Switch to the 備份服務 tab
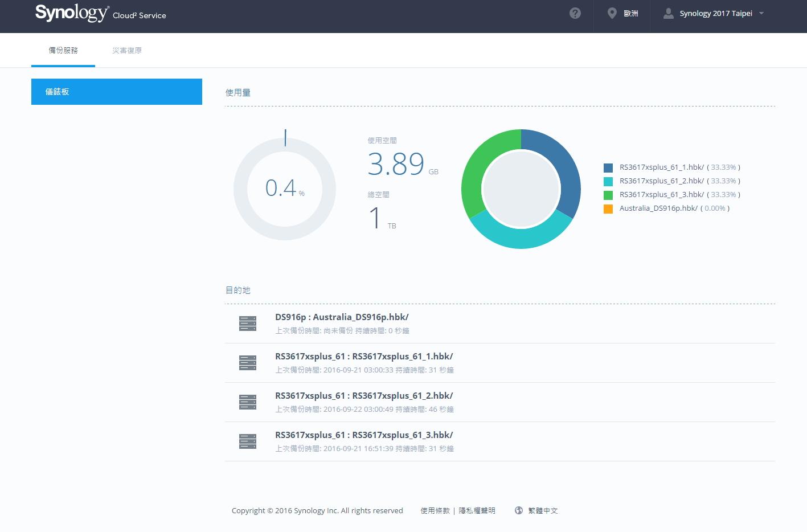Screen dimensions: 807x532 (63, 50)
